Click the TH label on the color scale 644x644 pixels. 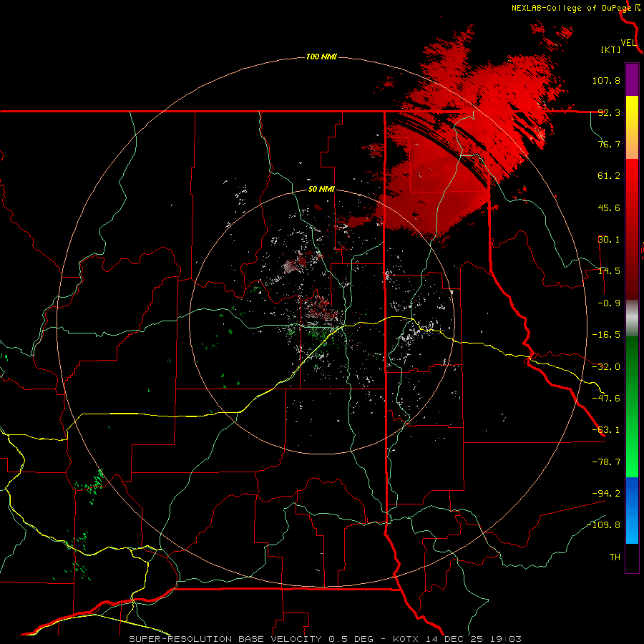click(615, 557)
